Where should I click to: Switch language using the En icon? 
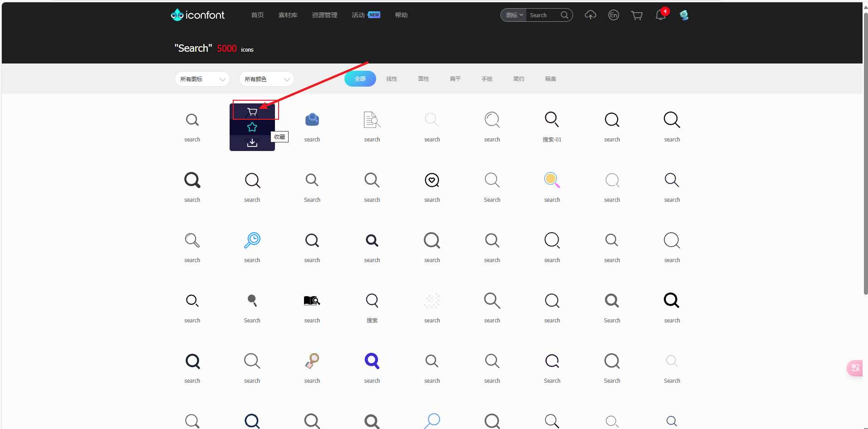[613, 15]
